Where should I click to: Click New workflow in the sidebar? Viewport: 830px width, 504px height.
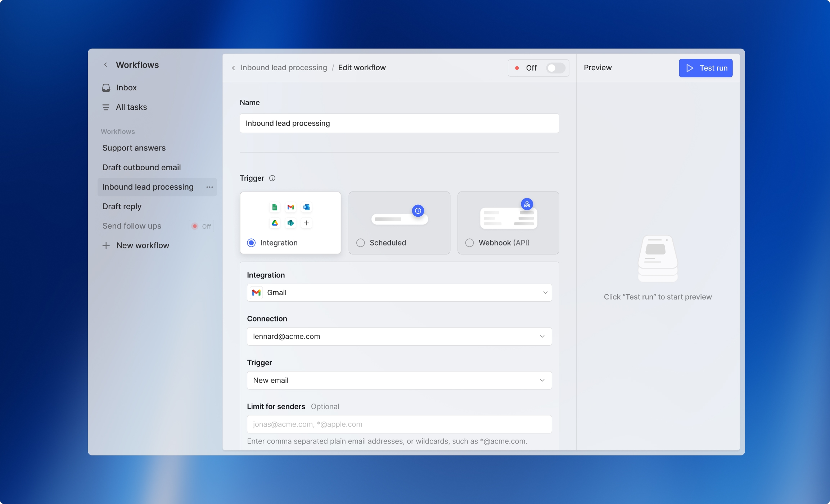point(142,246)
